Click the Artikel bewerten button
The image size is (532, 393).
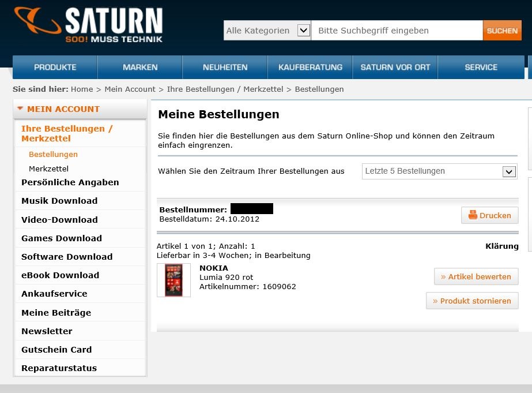[x=476, y=277]
